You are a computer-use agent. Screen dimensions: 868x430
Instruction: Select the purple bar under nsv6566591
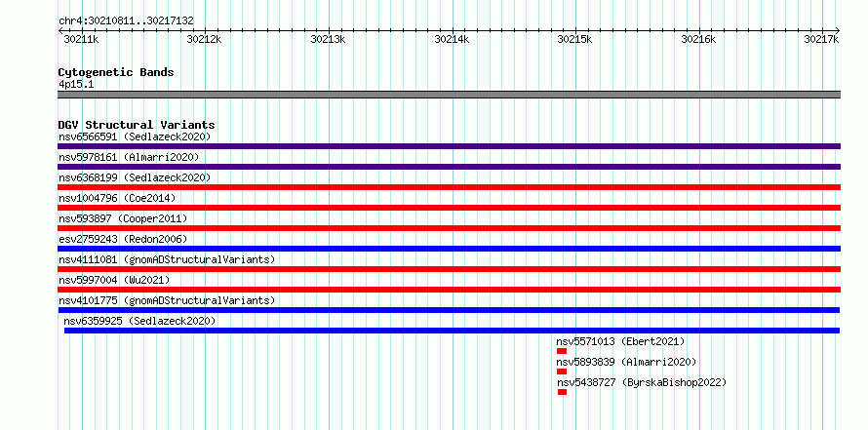tap(449, 146)
